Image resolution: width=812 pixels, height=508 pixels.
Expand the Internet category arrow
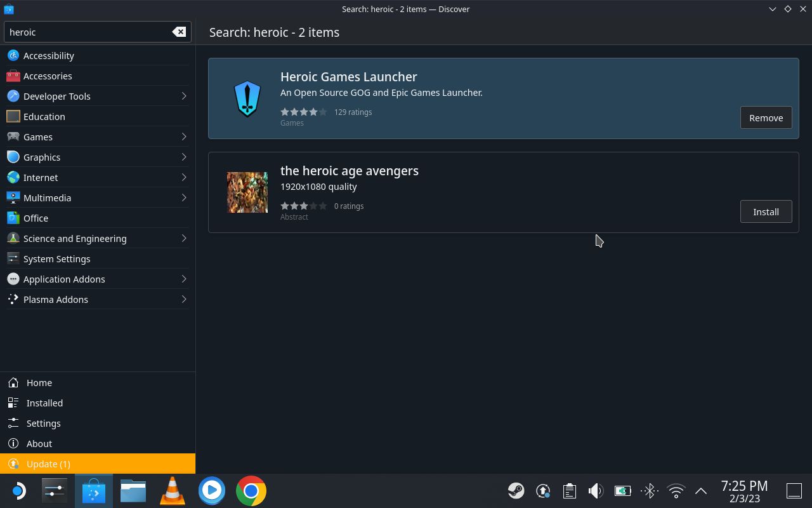[x=184, y=177]
